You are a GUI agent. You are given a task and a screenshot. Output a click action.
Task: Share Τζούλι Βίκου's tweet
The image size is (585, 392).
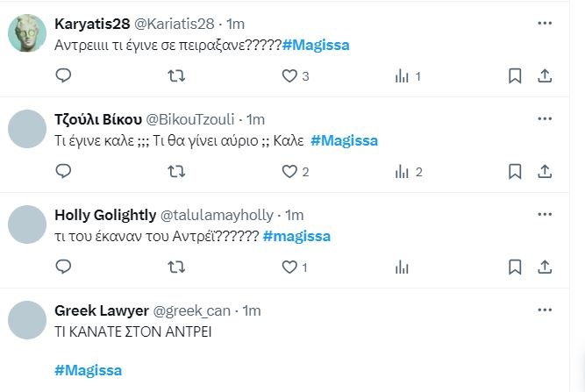[545, 172]
